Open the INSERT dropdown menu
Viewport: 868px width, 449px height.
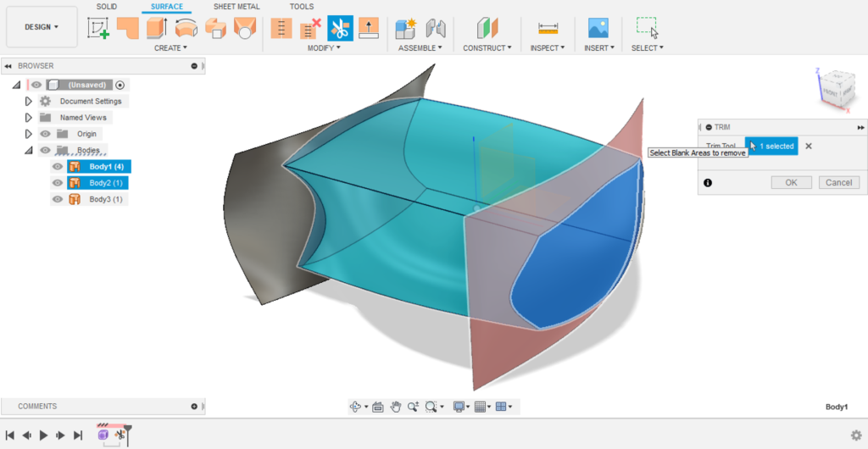tap(599, 48)
